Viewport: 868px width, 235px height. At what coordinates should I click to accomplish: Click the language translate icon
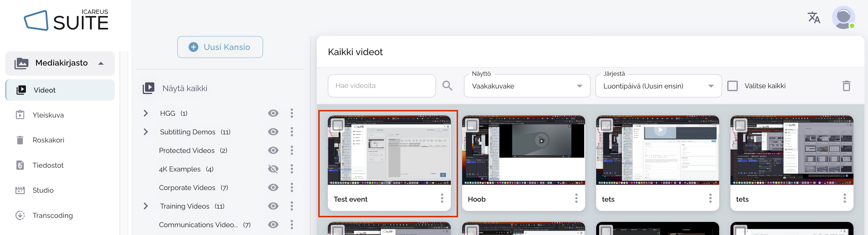tap(814, 17)
